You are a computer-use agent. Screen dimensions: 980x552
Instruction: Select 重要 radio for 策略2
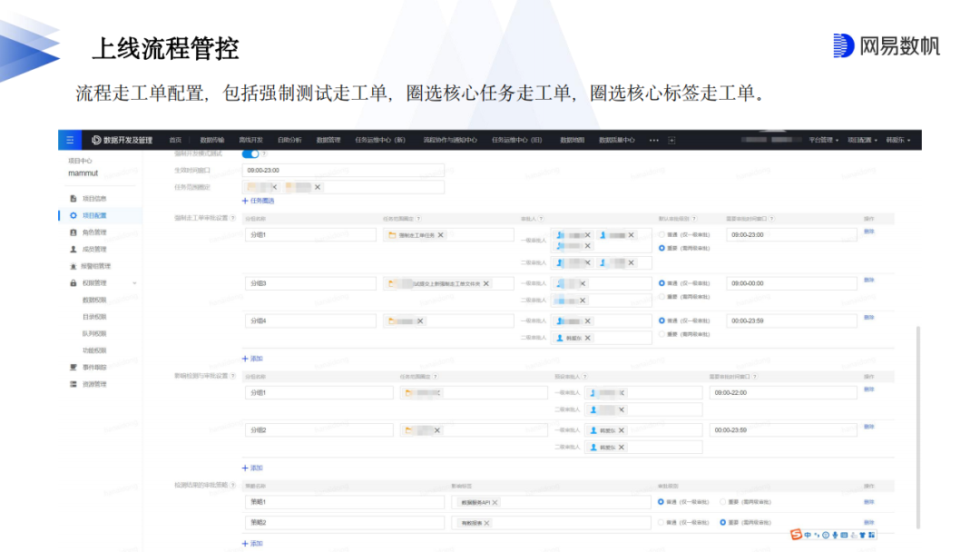(723, 523)
